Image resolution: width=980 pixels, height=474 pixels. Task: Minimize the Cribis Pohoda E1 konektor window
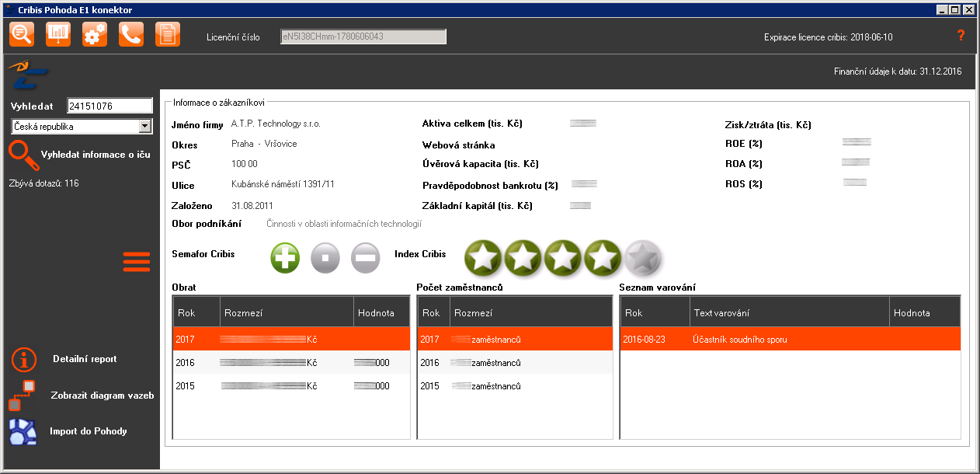(942, 10)
